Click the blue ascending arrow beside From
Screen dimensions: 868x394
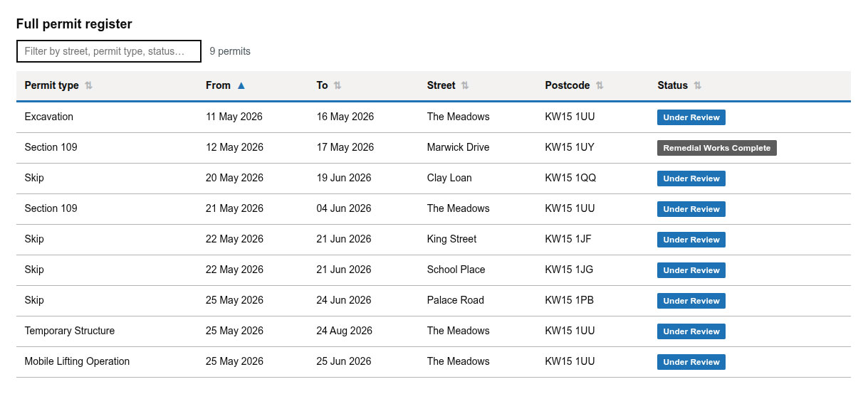pos(241,85)
